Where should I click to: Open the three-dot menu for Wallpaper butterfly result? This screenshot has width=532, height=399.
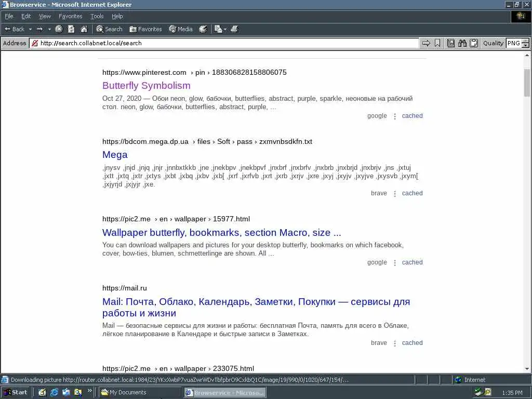tap(395, 263)
